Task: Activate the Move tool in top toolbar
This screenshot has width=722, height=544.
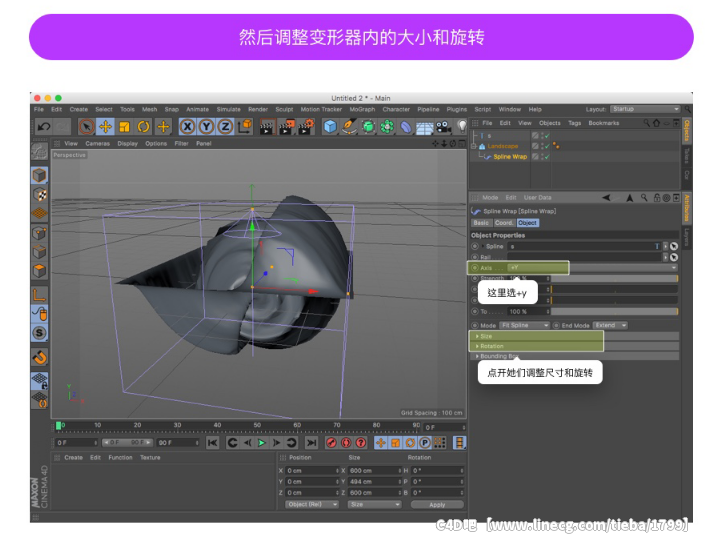Action: click(105, 126)
